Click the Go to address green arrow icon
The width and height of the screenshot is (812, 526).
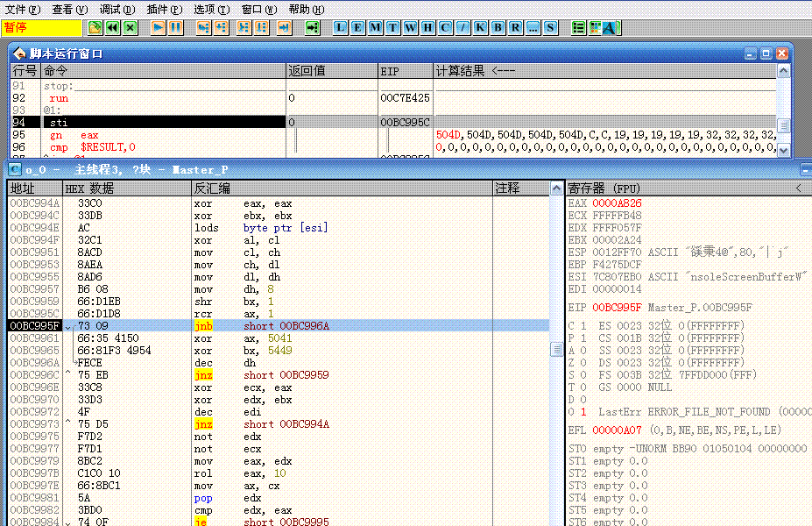312,27
